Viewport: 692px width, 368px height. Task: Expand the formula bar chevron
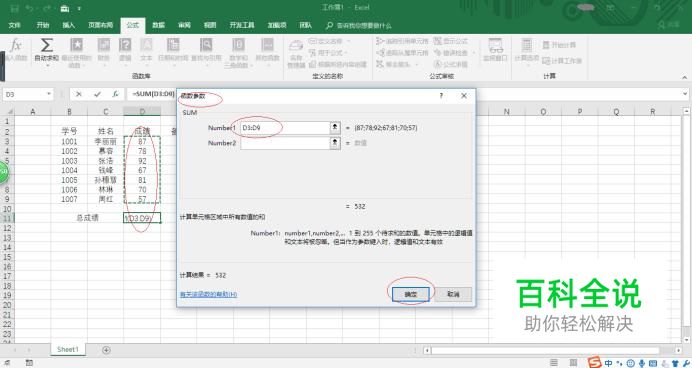(x=685, y=94)
